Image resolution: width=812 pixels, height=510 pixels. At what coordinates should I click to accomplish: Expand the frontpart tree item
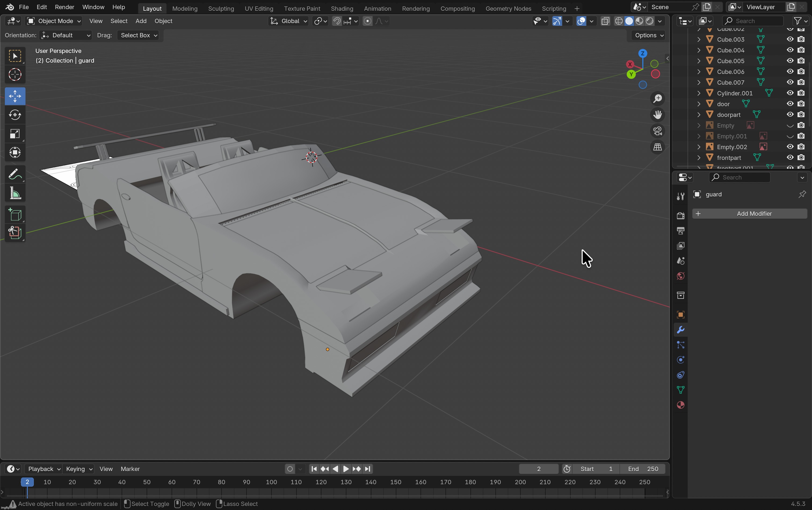pyautogui.click(x=699, y=157)
